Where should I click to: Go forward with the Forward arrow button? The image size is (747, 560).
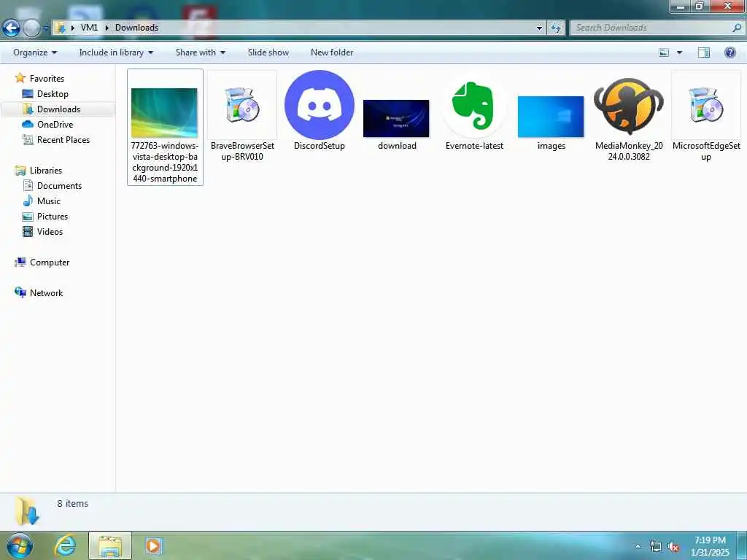(31, 28)
